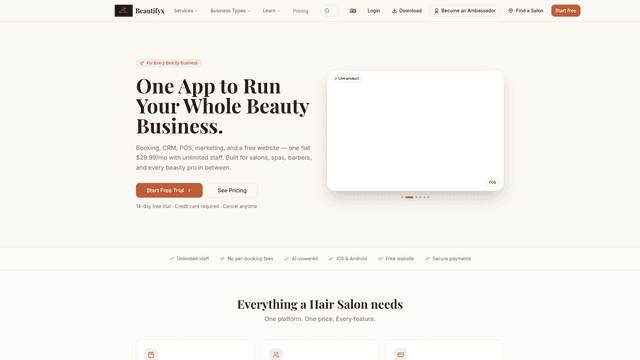Click the 14-day free trial fine print
Image resolution: width=640 pixels, height=360 pixels.
[x=196, y=207]
